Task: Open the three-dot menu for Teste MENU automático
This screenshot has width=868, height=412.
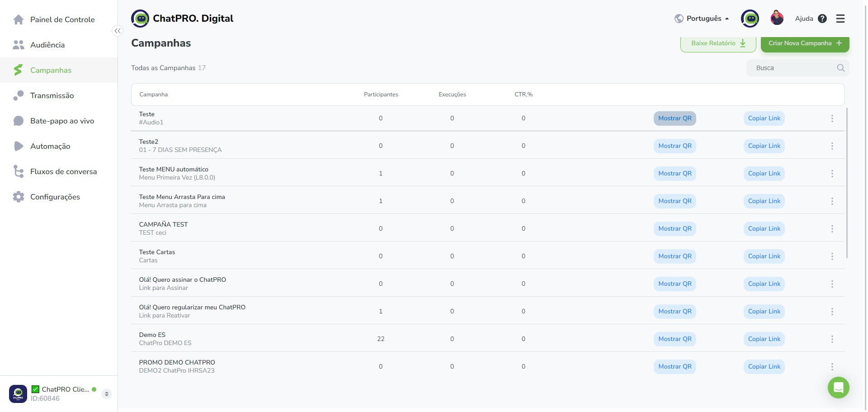Action: pyautogui.click(x=832, y=174)
